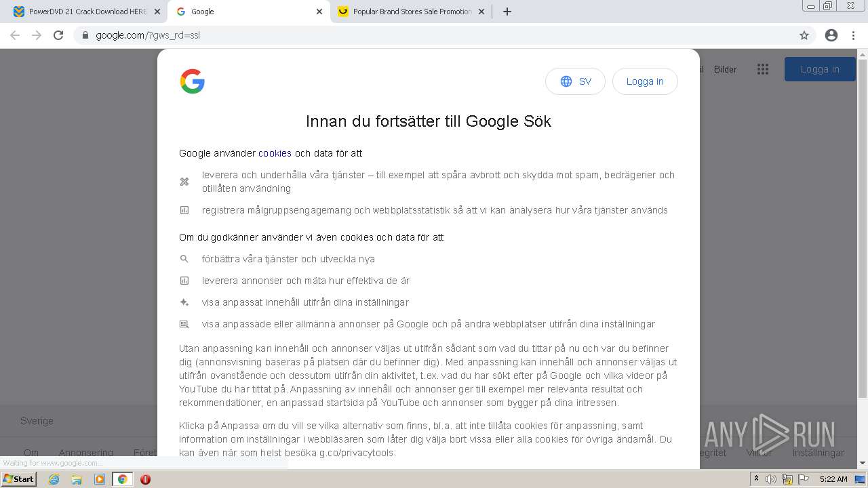The width and height of the screenshot is (868, 488).
Task: Click the Chrome taskbar button
Action: click(x=122, y=479)
